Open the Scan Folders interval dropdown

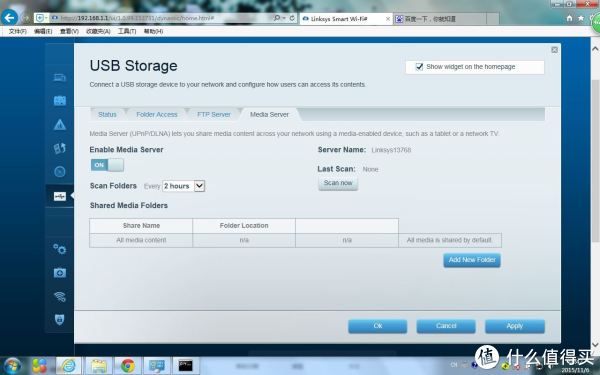click(x=184, y=186)
